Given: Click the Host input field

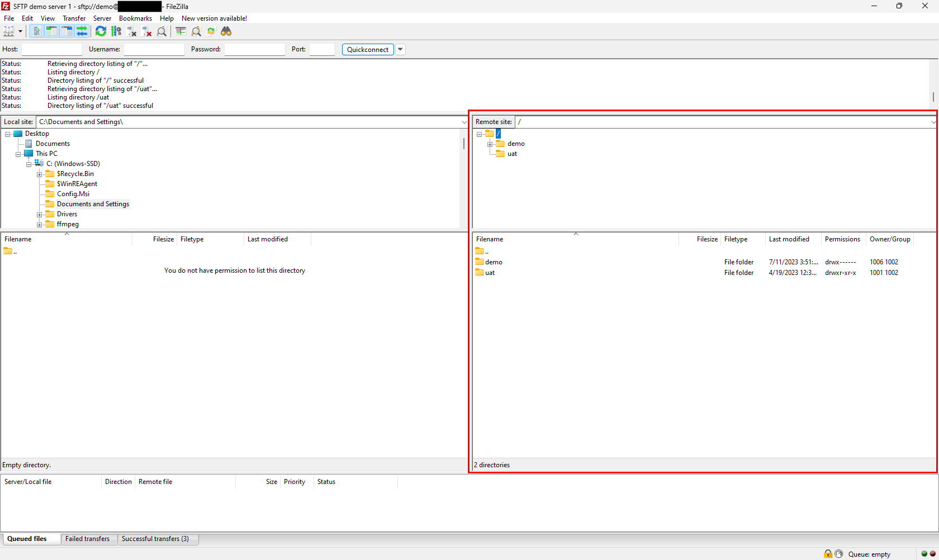Looking at the screenshot, I should tap(51, 49).
